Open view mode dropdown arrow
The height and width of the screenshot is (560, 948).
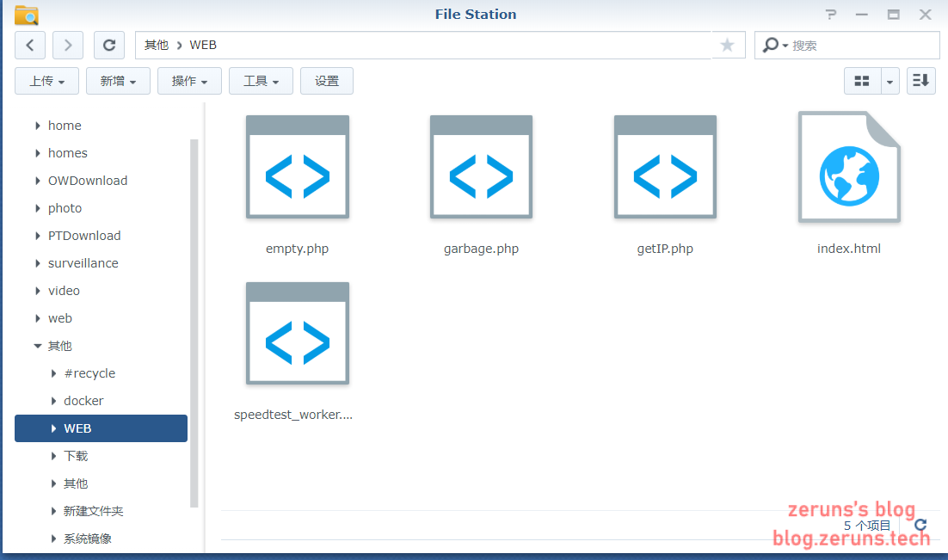click(x=890, y=81)
